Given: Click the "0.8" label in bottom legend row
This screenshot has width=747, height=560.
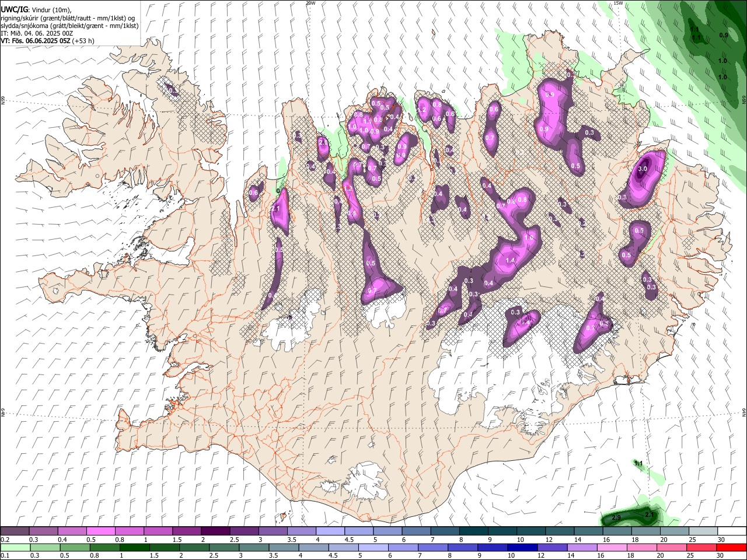Looking at the screenshot, I should tap(95, 556).
